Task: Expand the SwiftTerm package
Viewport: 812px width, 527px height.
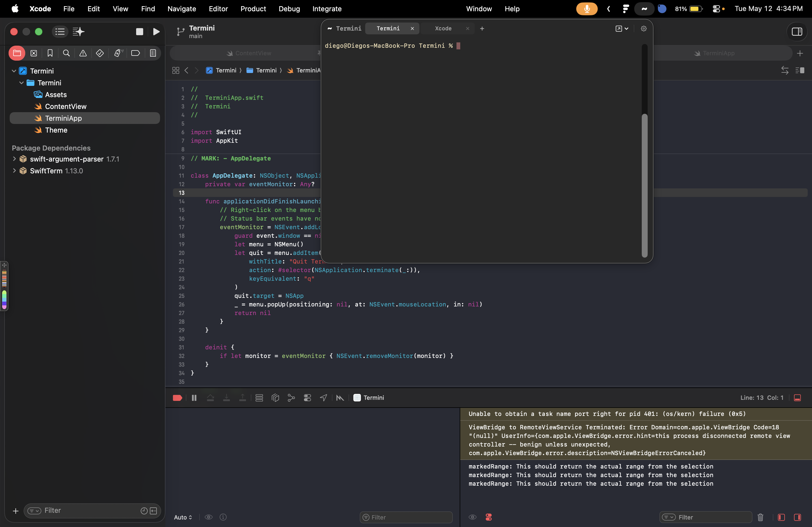Action: (14, 171)
